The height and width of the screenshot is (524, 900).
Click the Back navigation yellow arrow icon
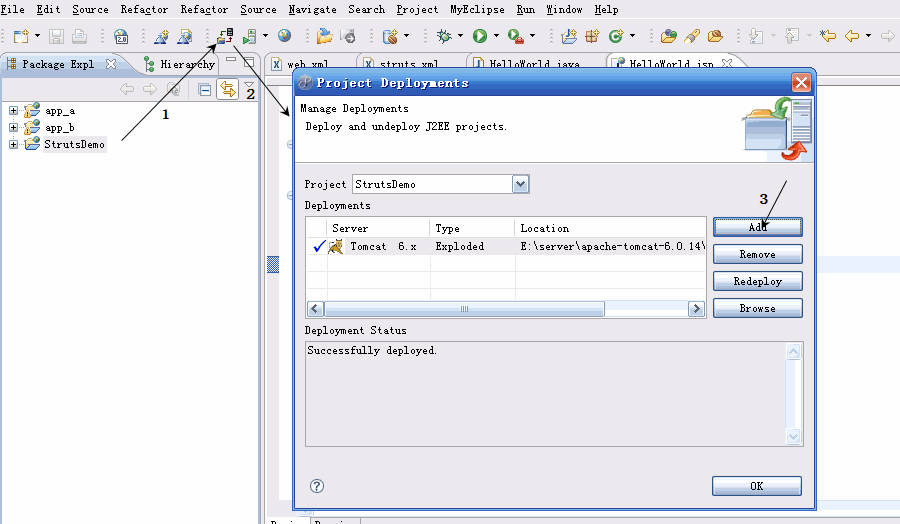pos(852,36)
